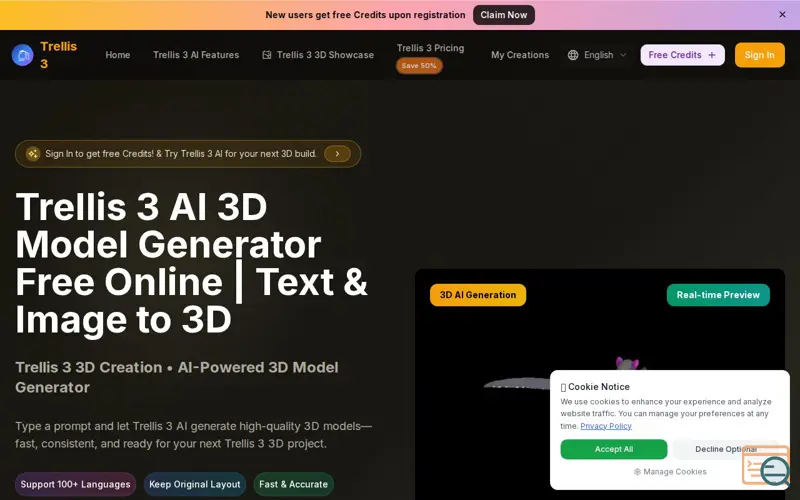
Task: Expand the English language dropdown
Action: [597, 55]
